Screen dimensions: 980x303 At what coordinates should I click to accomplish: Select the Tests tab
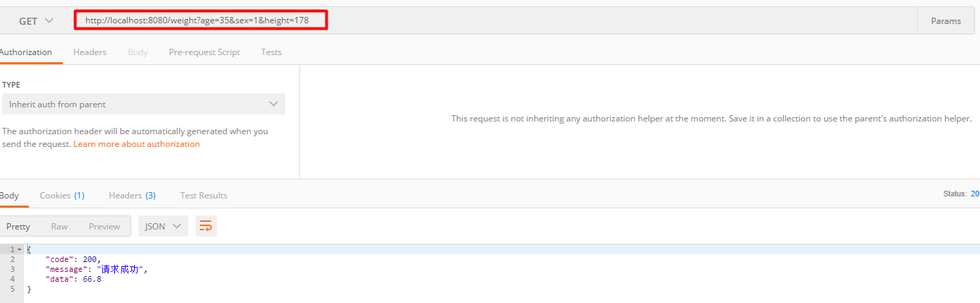[x=271, y=52]
